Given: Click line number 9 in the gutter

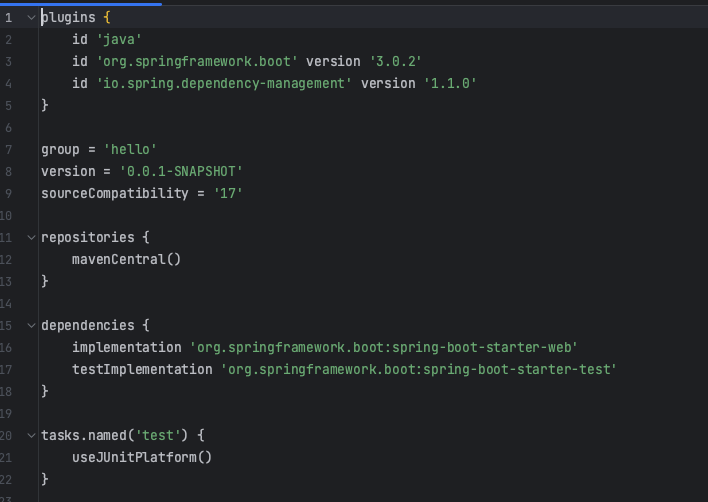Looking at the screenshot, I should (9, 194).
